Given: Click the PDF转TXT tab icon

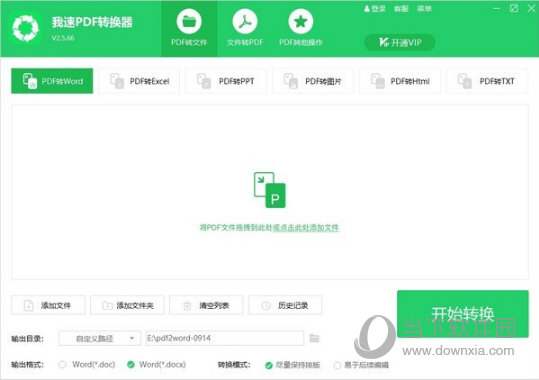Looking at the screenshot, I should click(x=465, y=81).
